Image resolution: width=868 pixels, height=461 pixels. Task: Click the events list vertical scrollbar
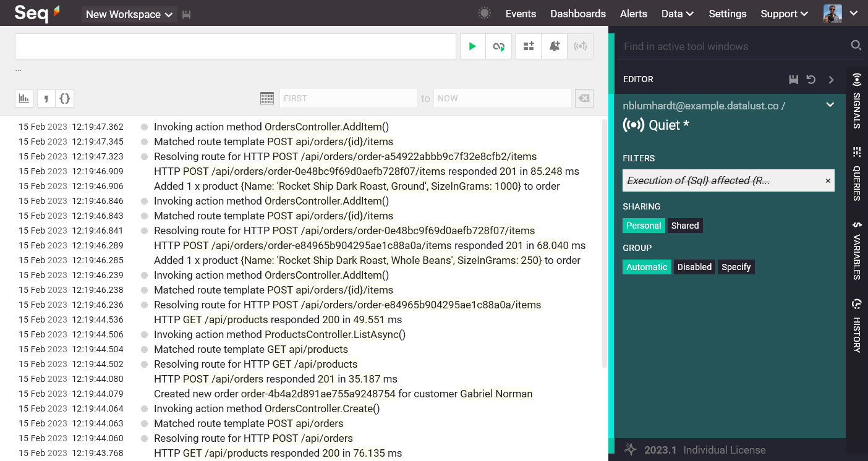[x=605, y=244]
